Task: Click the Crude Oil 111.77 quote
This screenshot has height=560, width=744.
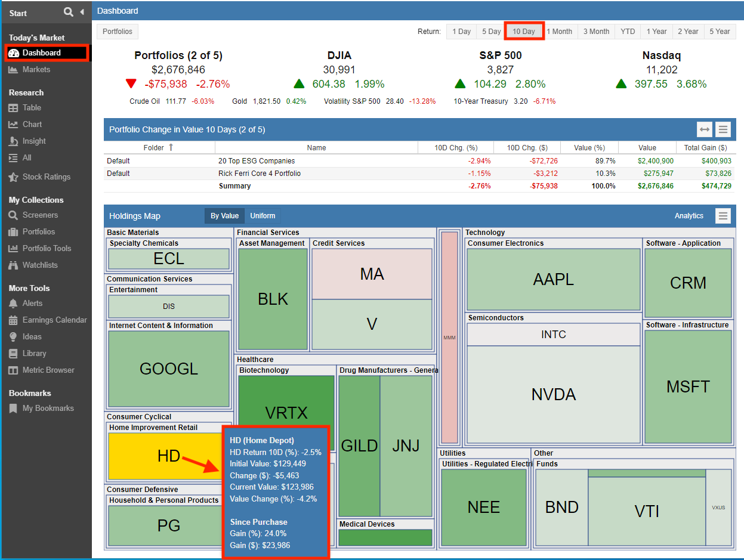Action: tap(172, 101)
